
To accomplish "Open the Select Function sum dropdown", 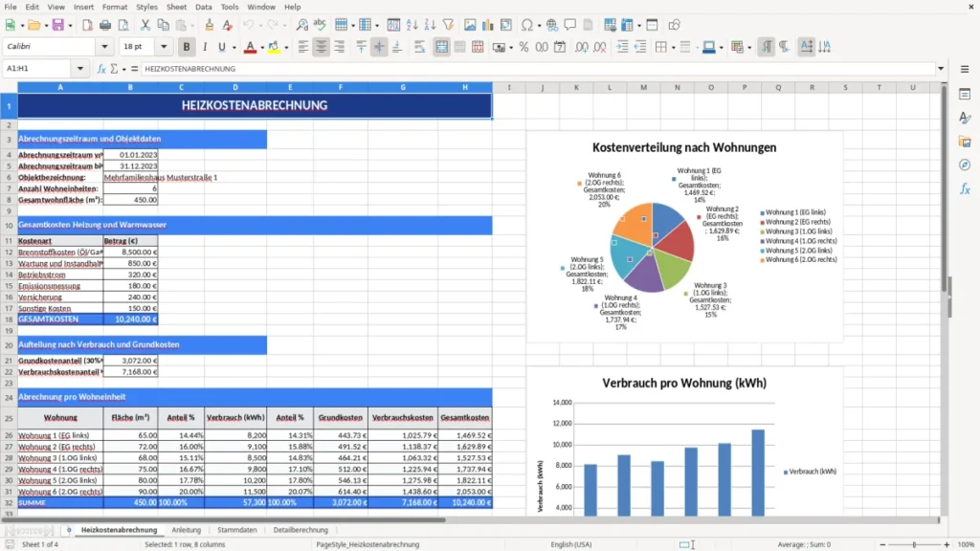I will pyautogui.click(x=123, y=69).
